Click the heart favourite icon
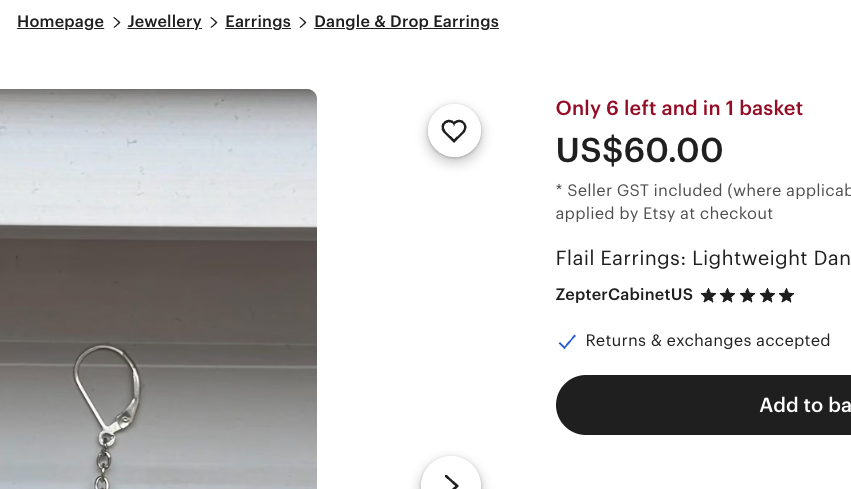851x489 pixels. coord(454,131)
